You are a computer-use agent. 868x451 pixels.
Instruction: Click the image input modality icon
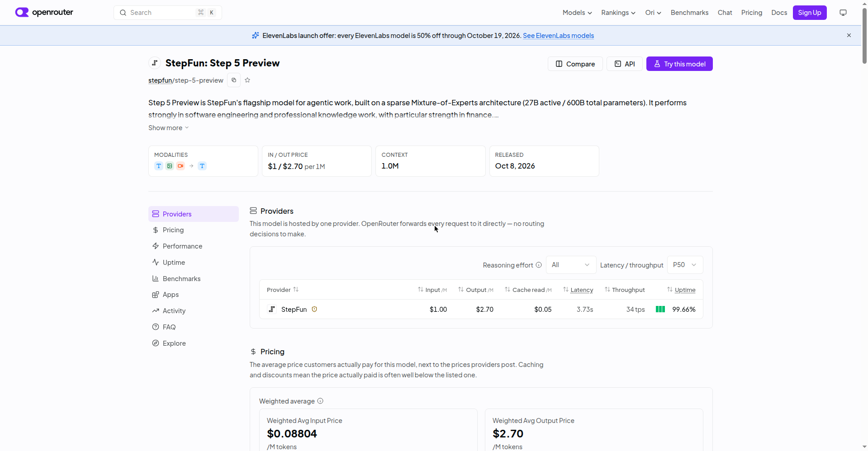pyautogui.click(x=170, y=166)
